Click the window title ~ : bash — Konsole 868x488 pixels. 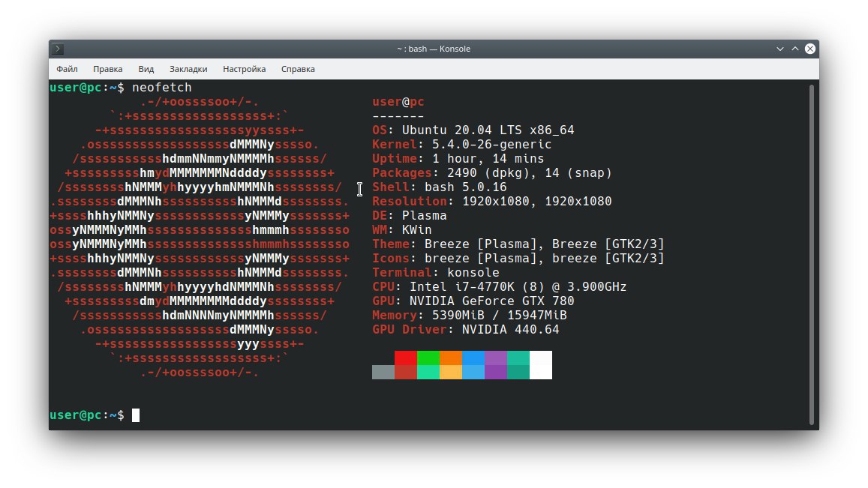click(434, 49)
